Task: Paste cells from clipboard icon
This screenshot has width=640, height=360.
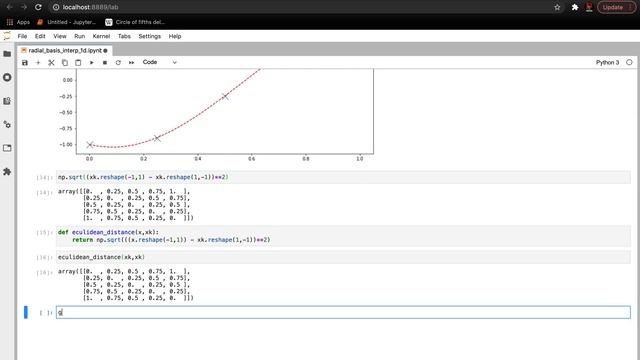Action: [x=78, y=62]
